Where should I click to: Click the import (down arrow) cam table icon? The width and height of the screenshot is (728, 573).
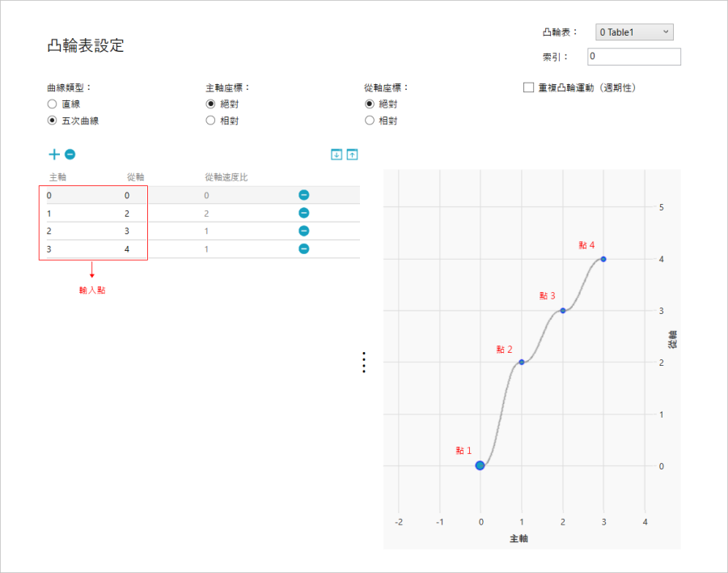tap(336, 155)
